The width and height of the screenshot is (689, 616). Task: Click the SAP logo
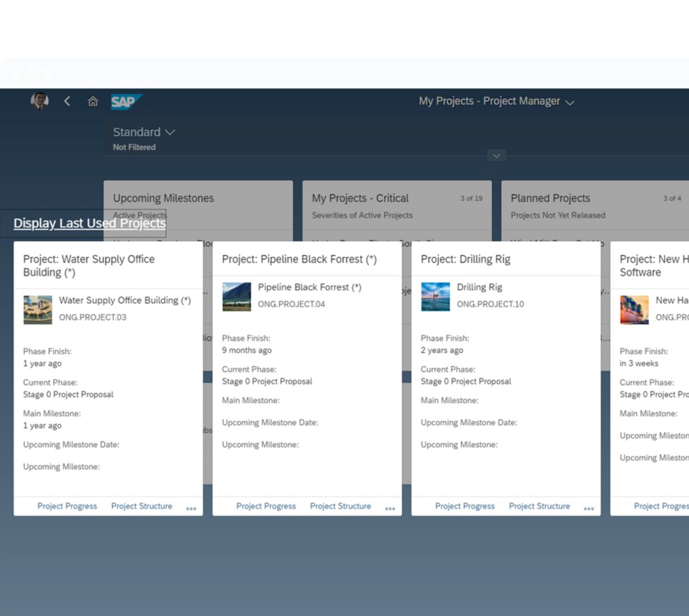coord(125,101)
